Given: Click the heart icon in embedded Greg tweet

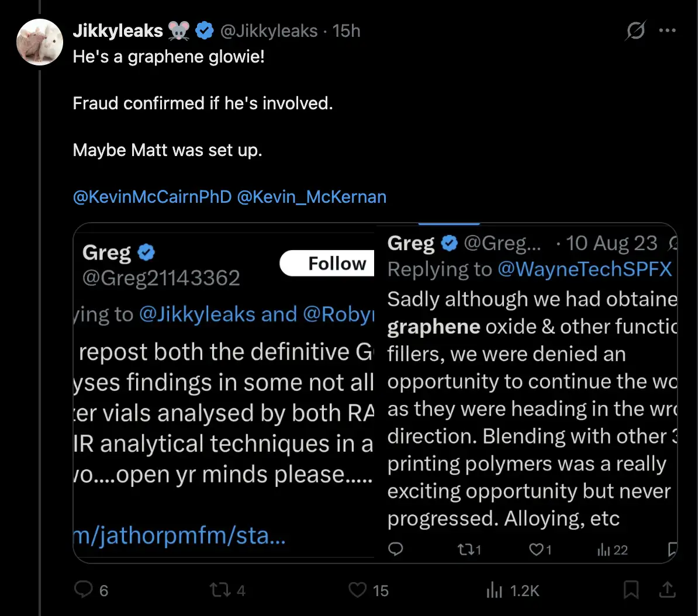Looking at the screenshot, I should point(536,549).
